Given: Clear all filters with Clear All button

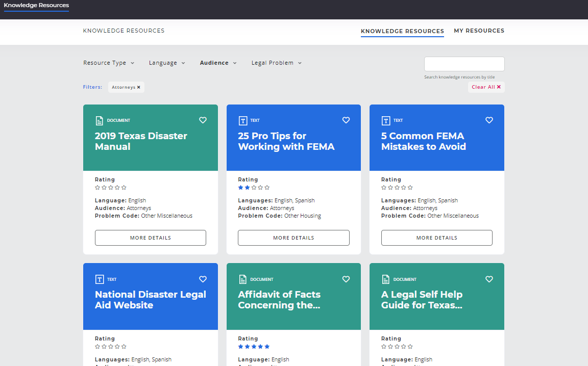Looking at the screenshot, I should [486, 87].
